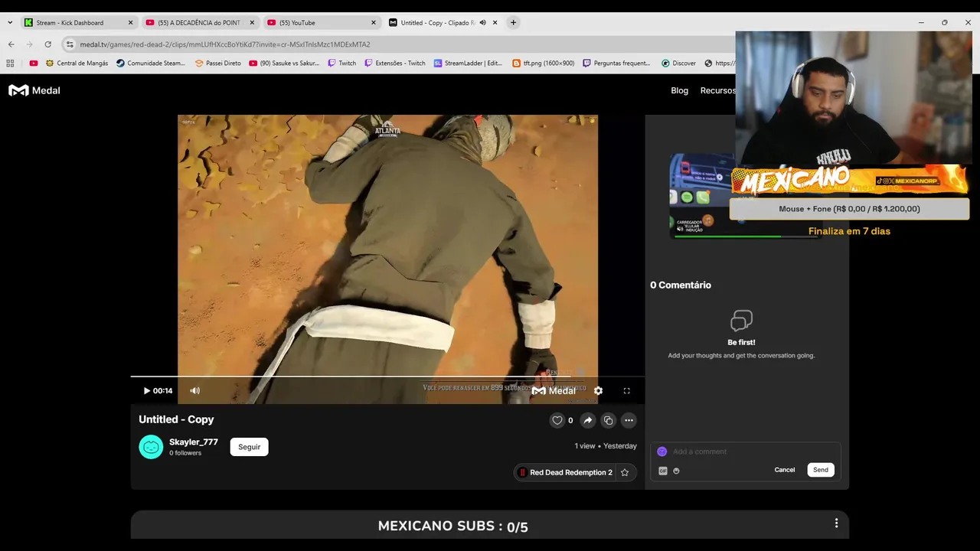Open Sasuke vs Sakura YouTube bookmark
Screen dimensions: 980x551
click(x=284, y=64)
